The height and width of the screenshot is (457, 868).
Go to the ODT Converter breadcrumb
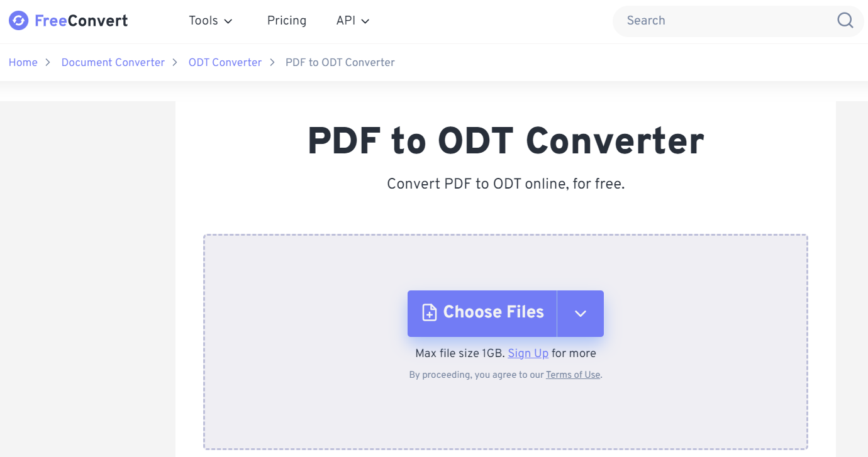225,62
